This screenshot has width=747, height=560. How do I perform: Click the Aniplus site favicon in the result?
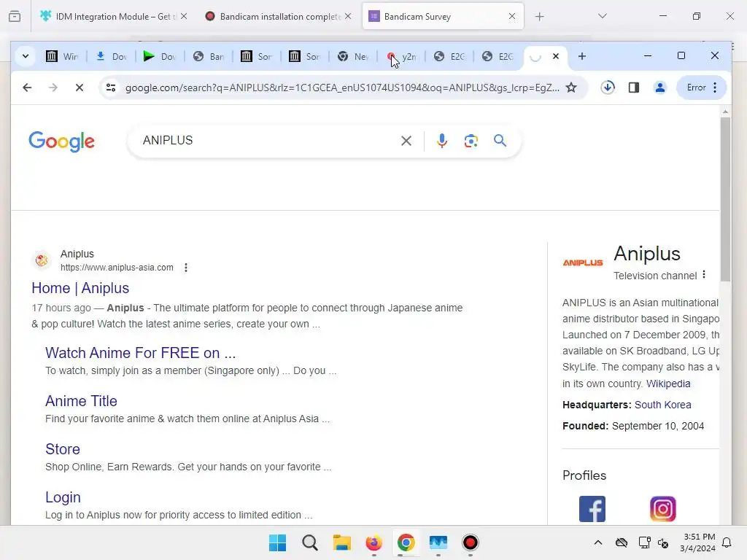point(42,260)
